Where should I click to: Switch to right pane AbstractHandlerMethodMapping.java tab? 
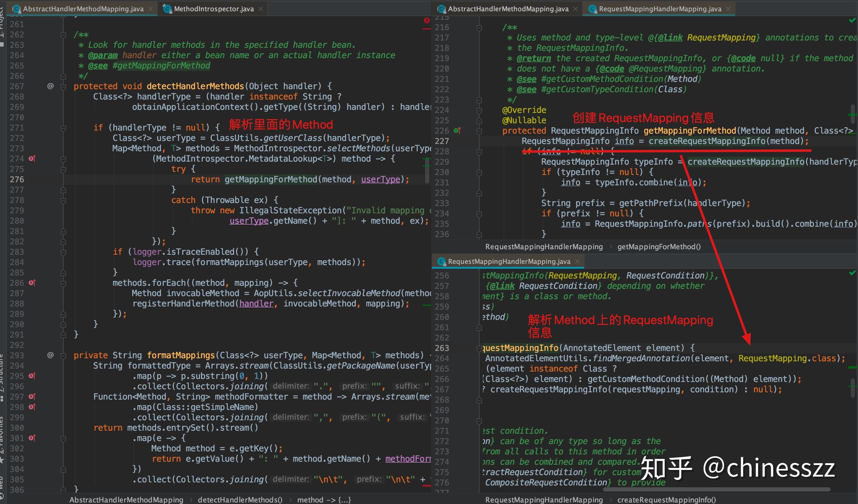508,9
